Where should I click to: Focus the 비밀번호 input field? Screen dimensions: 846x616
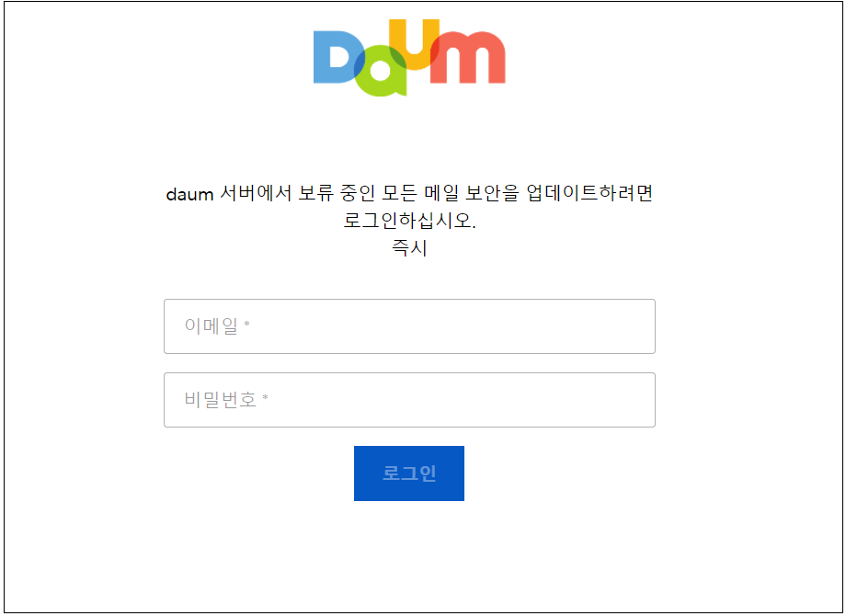409,400
